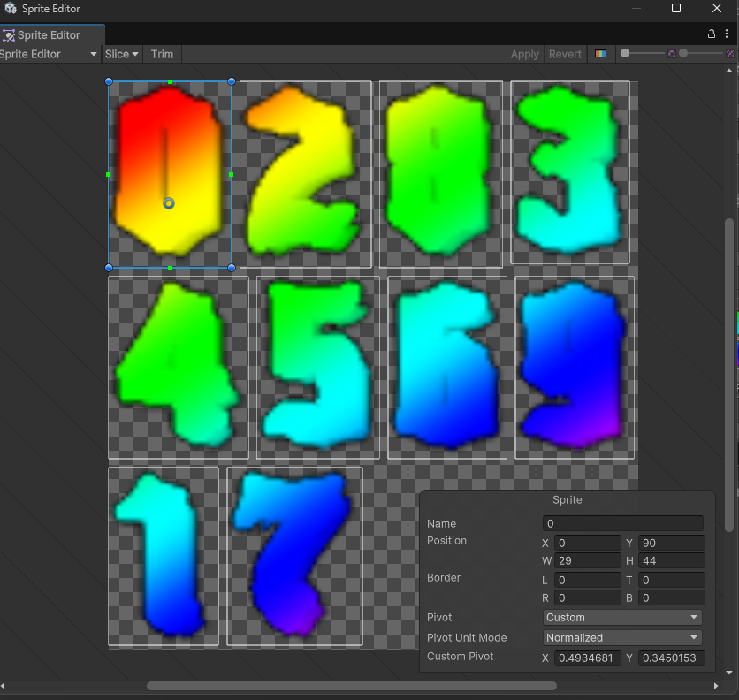Click the bottom-left blue corner handle of sprite 0
This screenshot has width=739, height=700.
(x=109, y=268)
